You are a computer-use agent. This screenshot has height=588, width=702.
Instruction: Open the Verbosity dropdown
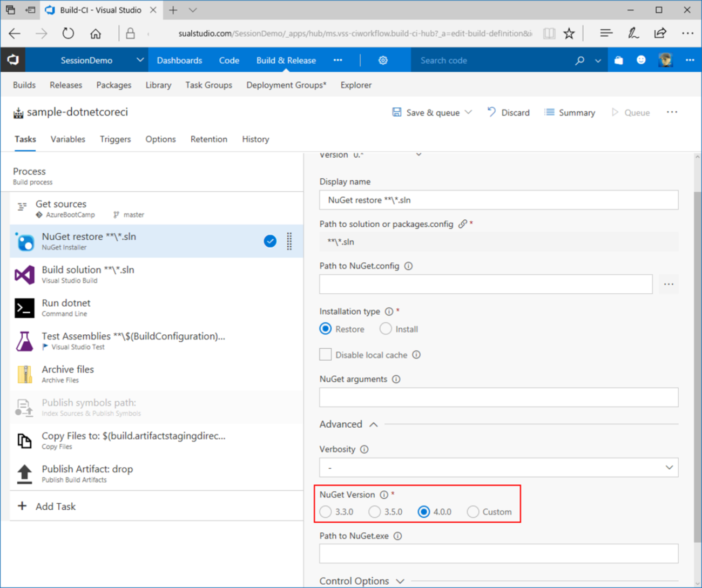pyautogui.click(x=498, y=468)
